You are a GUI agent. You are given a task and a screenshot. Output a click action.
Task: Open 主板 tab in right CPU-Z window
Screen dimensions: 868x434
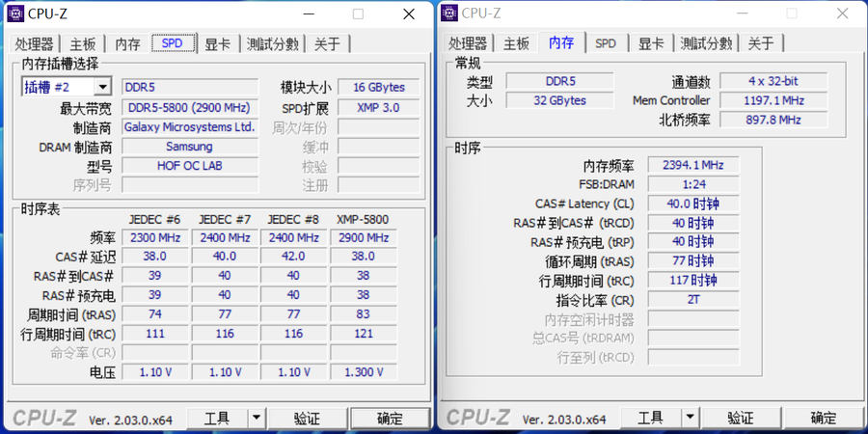pyautogui.click(x=517, y=43)
